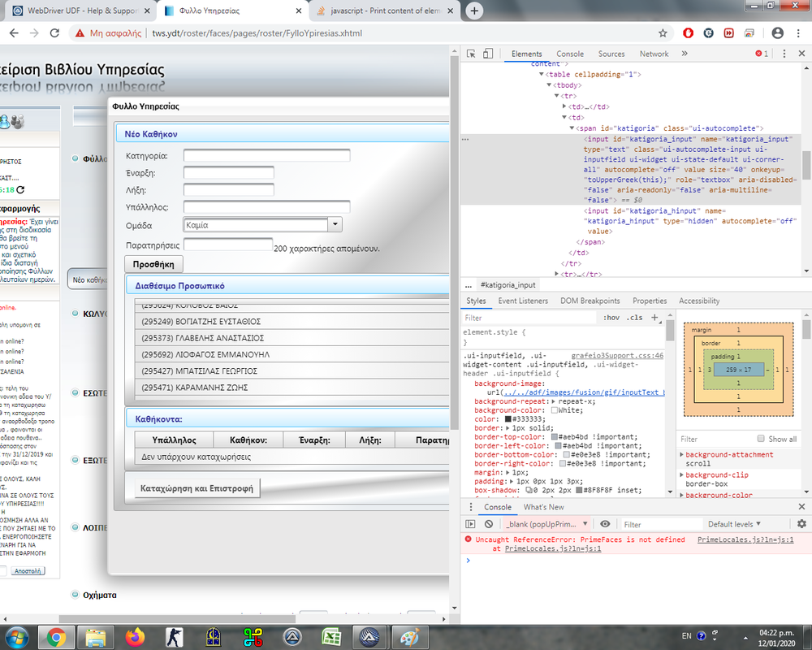
Task: Open the red Opera-style extension icon
Action: (689, 33)
